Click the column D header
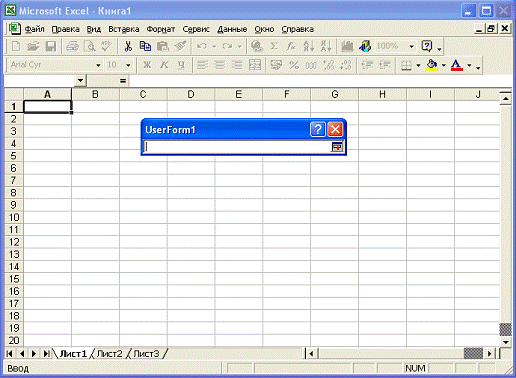 [x=191, y=94]
